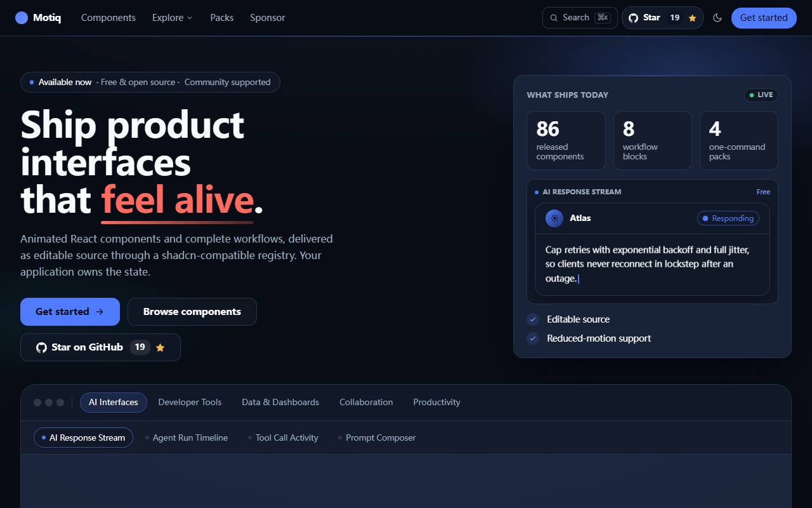Click the Responding status pill
The width and height of the screenshot is (812, 508).
[728, 218]
